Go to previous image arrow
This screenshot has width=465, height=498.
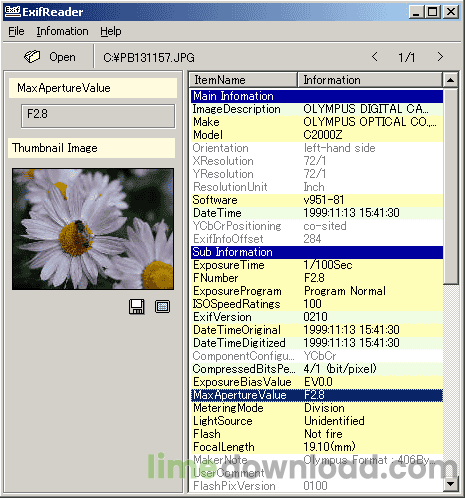(x=374, y=57)
